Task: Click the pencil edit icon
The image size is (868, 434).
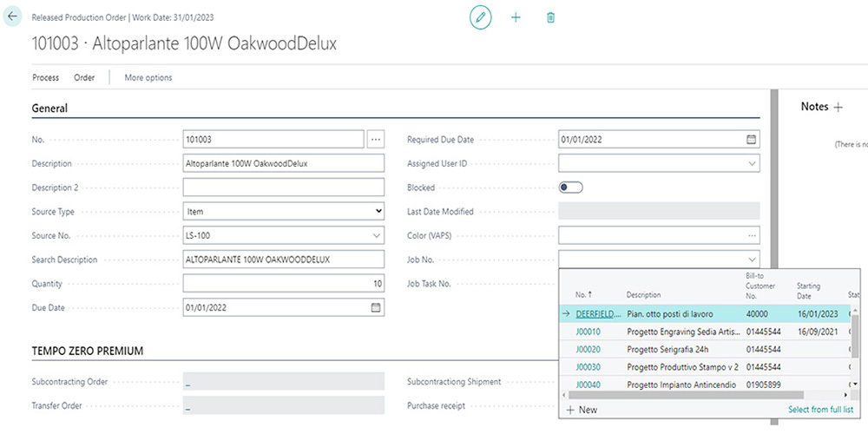Action: coord(480,17)
